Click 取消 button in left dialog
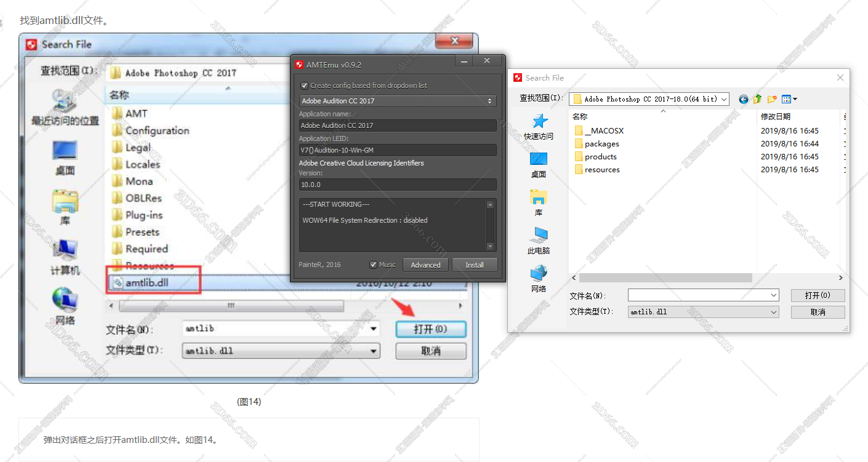The height and width of the screenshot is (462, 868). tap(431, 351)
